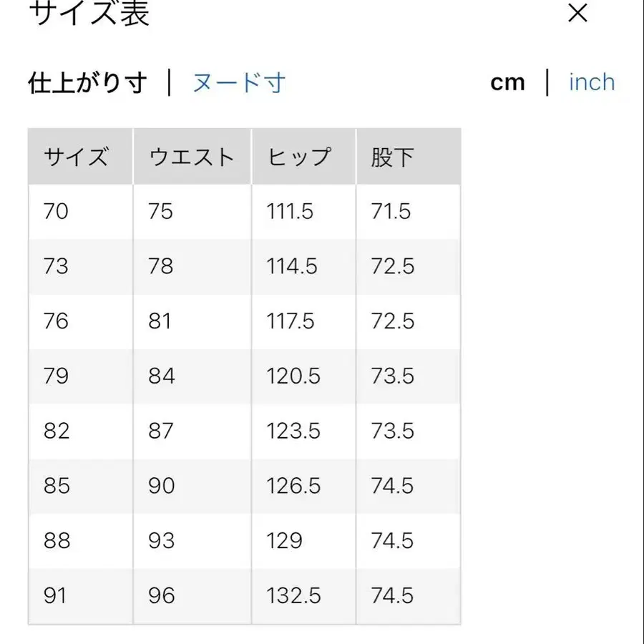The image size is (644, 644).
Task: Switch to ヌード寸 measurements
Action: click(236, 82)
